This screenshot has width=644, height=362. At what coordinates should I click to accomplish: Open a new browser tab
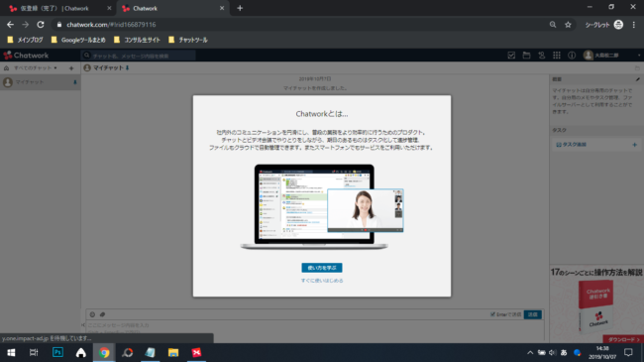pos(240,8)
